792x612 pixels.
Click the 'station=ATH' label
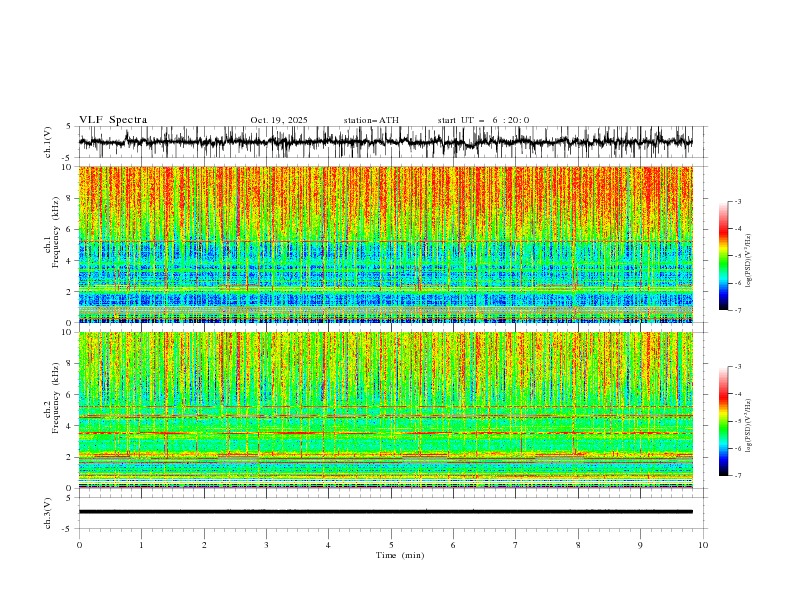[x=371, y=120]
